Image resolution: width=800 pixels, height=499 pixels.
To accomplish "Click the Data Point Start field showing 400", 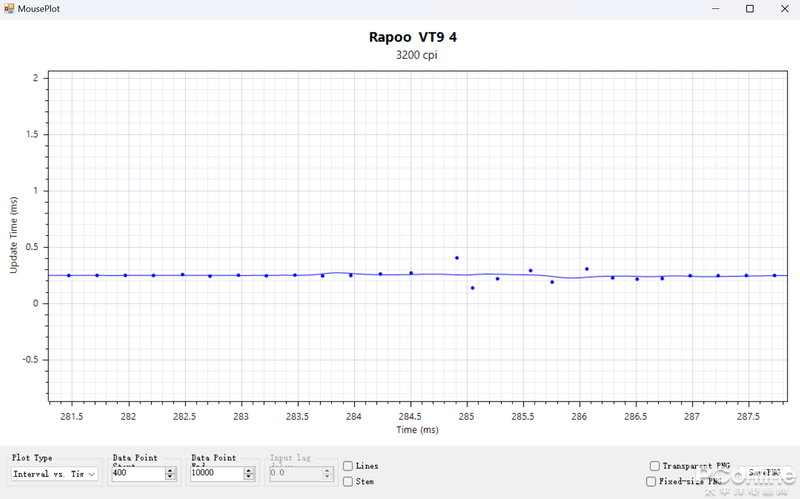I will tap(137, 474).
